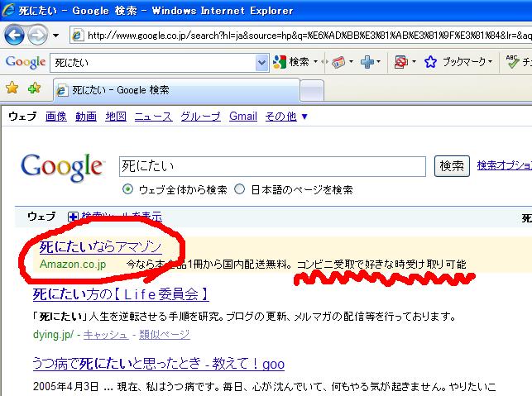Click Add to Favorites star-plus icon
The width and height of the screenshot is (532, 396).
tap(34, 88)
